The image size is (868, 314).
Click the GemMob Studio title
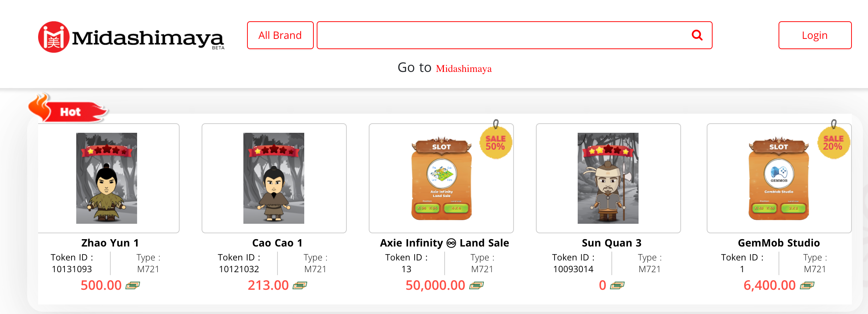[x=779, y=243]
